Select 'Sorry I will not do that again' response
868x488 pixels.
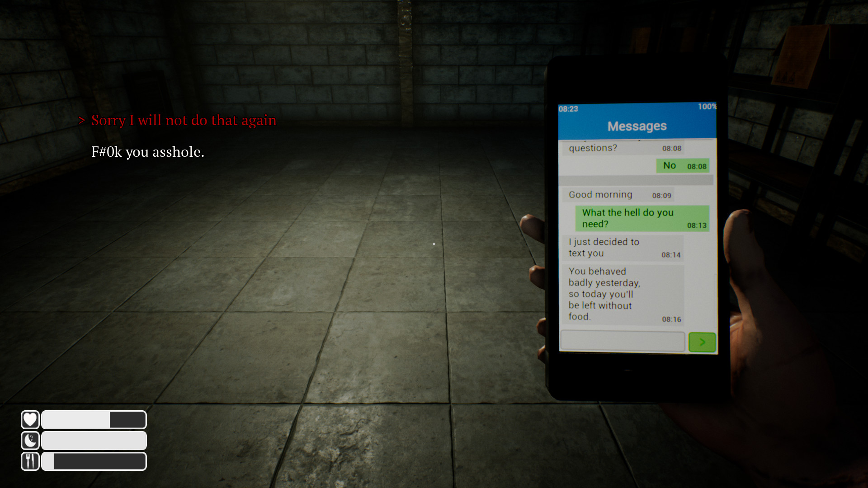[x=184, y=120]
